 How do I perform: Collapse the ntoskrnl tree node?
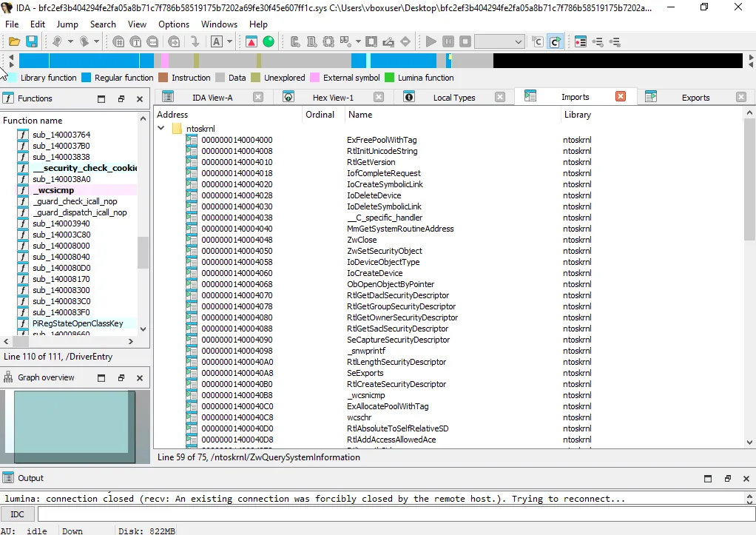tap(161, 128)
